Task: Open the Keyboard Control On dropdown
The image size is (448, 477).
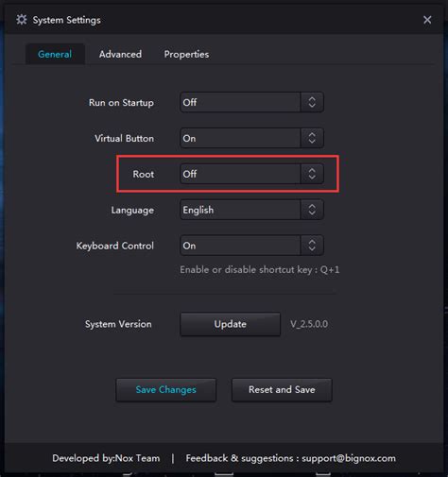Action: (x=251, y=246)
